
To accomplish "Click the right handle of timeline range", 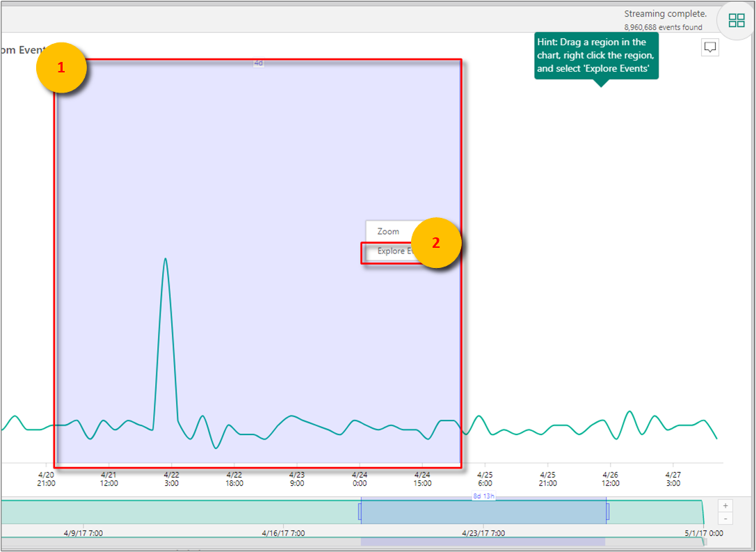I will (x=607, y=512).
